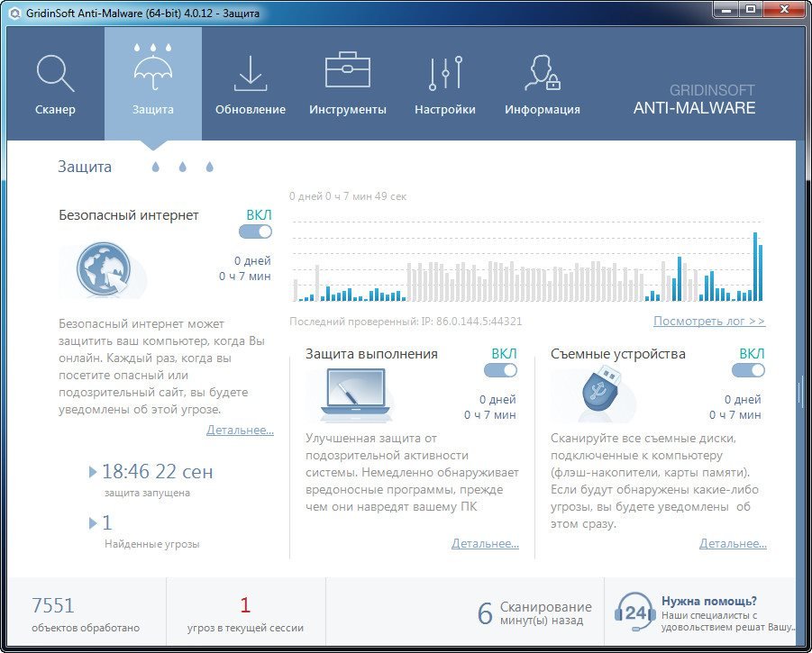Click the Информация person-lock icon
The height and width of the screenshot is (653, 812).
point(542,73)
